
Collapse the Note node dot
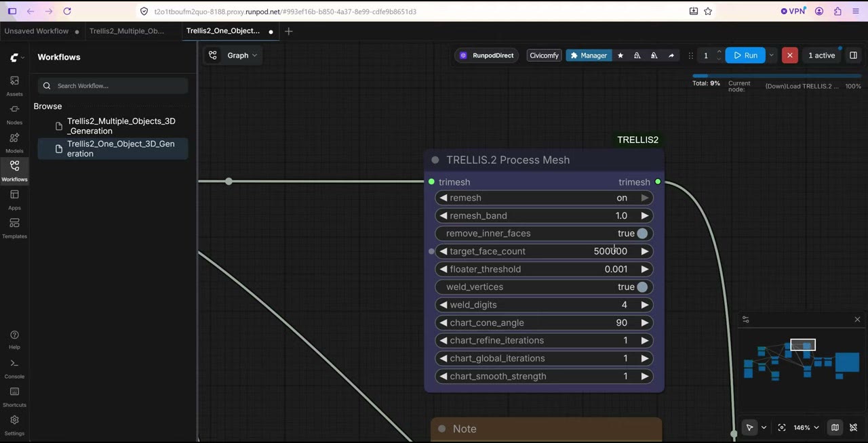[442, 429]
